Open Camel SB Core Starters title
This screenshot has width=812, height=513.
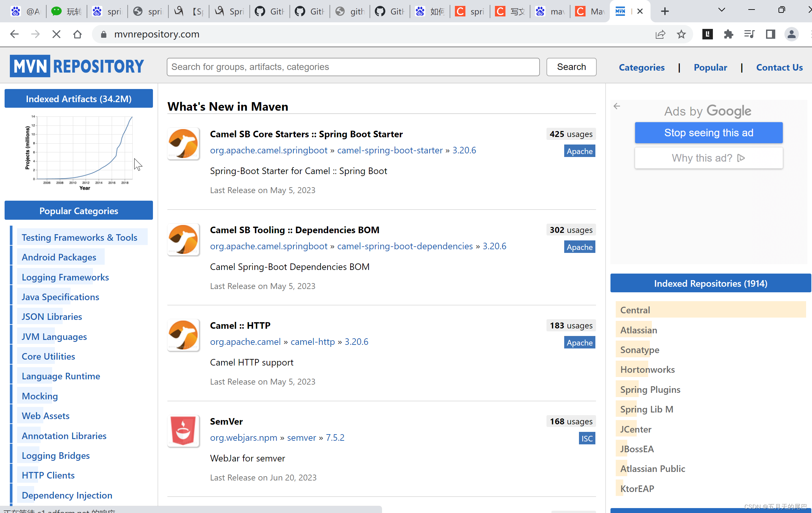click(306, 134)
